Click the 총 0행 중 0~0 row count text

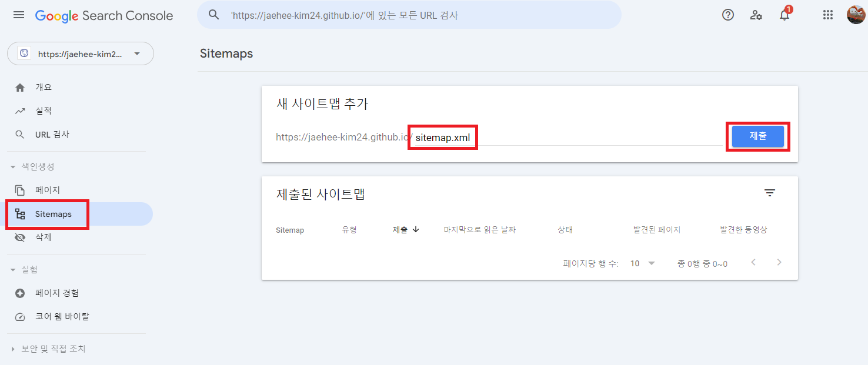[702, 264]
